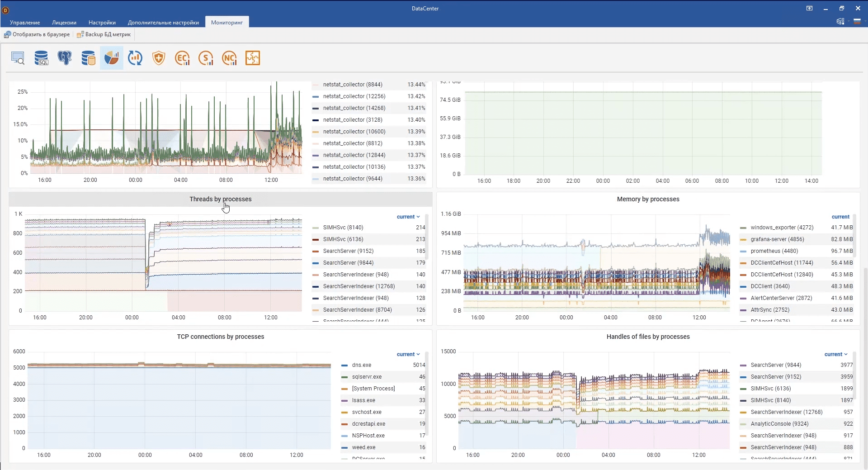
Task: Toggle SearchServer (9152) series in Threads legend
Action: 348,251
